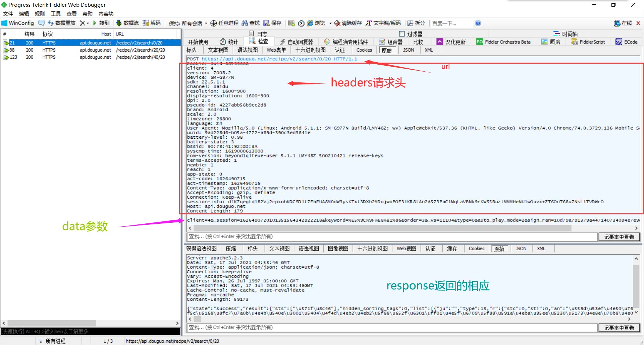This screenshot has width=644, height=345.
Task: Open the 汉化更新 tab
Action: [x=451, y=42]
